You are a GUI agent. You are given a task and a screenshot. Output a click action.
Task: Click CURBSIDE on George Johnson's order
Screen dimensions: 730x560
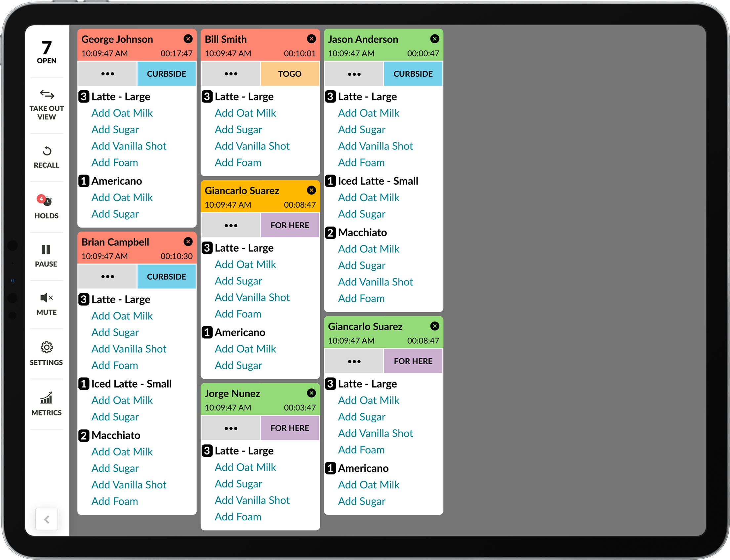(x=167, y=74)
